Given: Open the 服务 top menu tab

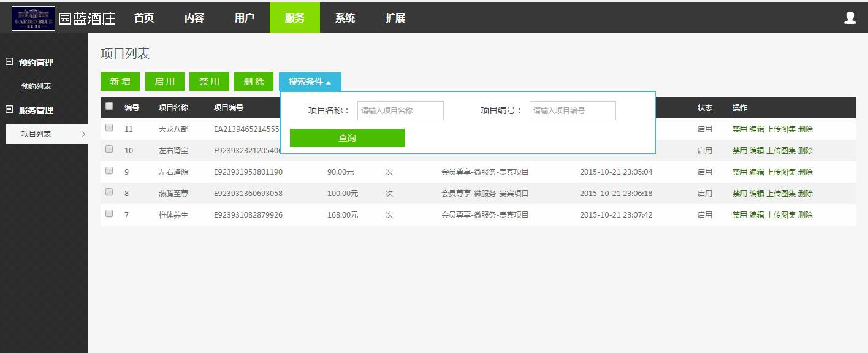Looking at the screenshot, I should (294, 18).
